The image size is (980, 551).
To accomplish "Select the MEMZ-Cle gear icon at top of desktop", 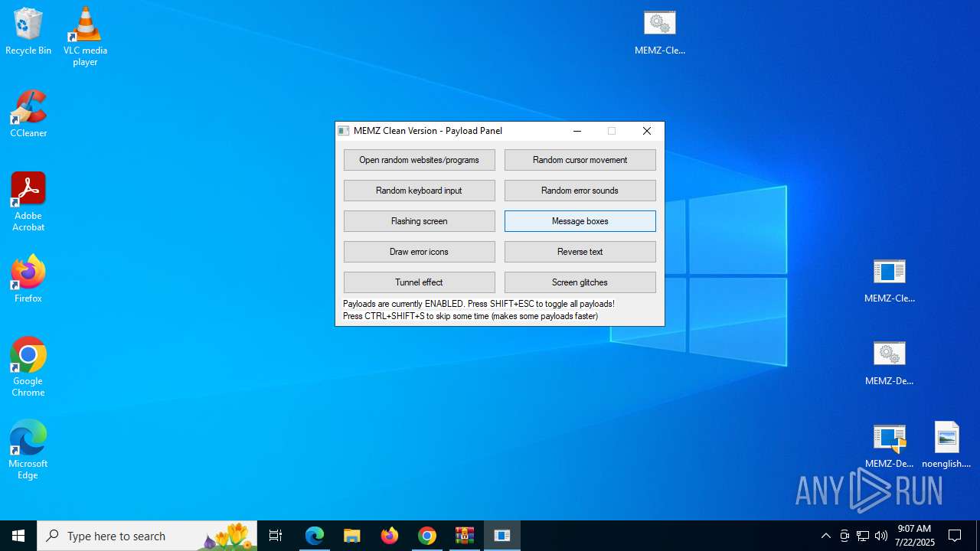I will click(x=660, y=32).
